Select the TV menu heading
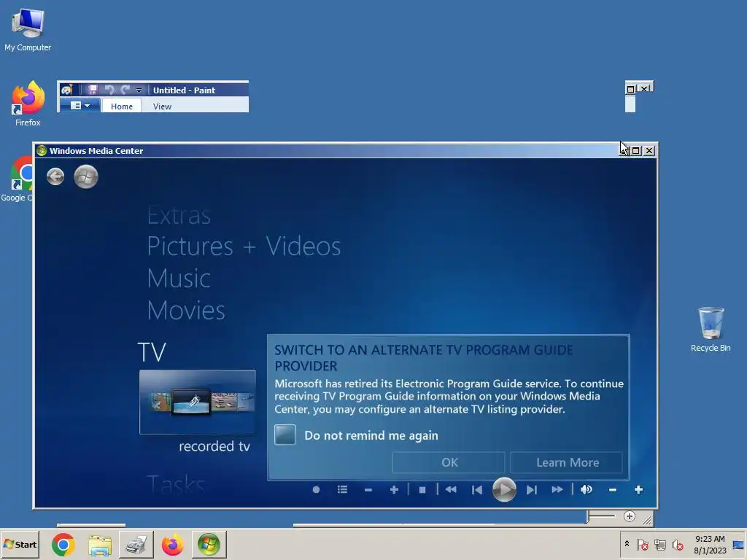 152,352
